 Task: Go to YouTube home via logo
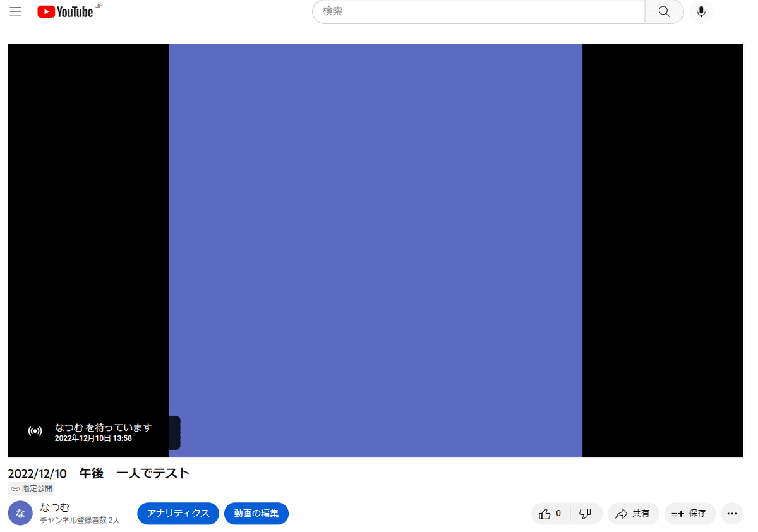tap(65, 11)
